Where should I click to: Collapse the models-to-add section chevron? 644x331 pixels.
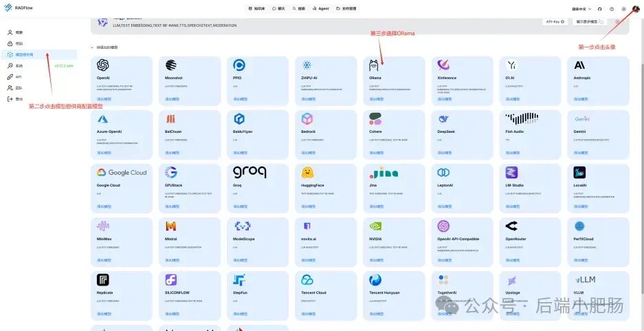point(92,47)
